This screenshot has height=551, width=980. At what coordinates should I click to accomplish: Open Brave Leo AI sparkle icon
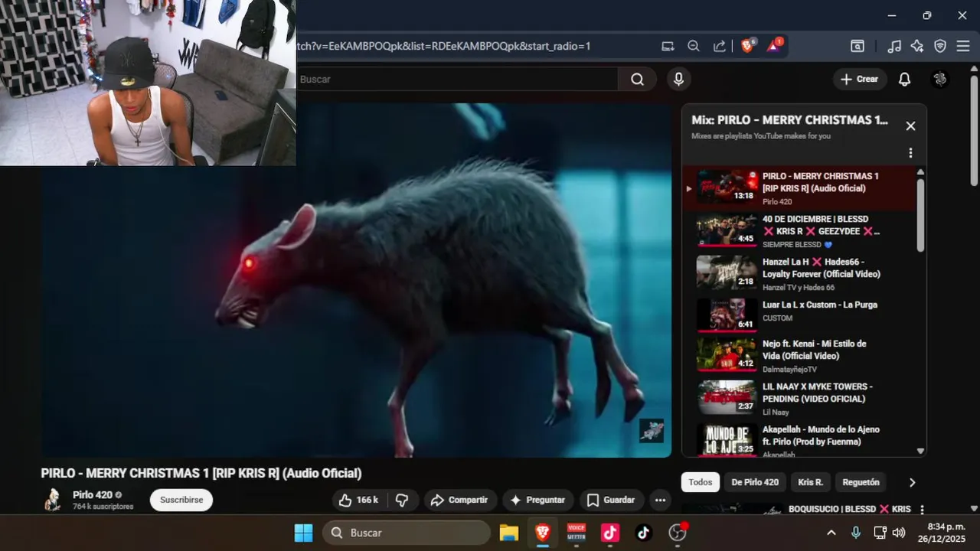(x=917, y=46)
